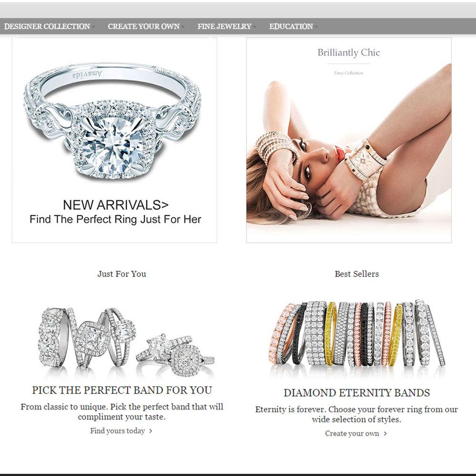Click the Create your own link below eternity bands

point(352,434)
